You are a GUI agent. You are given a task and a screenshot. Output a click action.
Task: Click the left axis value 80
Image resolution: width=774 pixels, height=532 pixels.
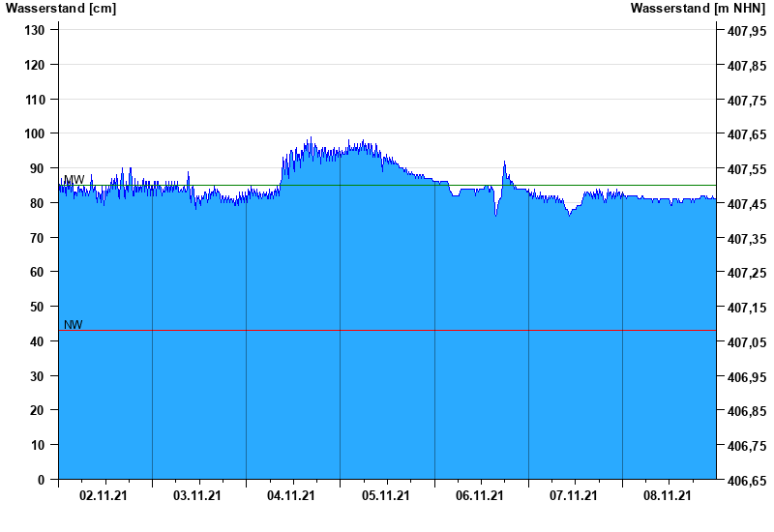38,203
